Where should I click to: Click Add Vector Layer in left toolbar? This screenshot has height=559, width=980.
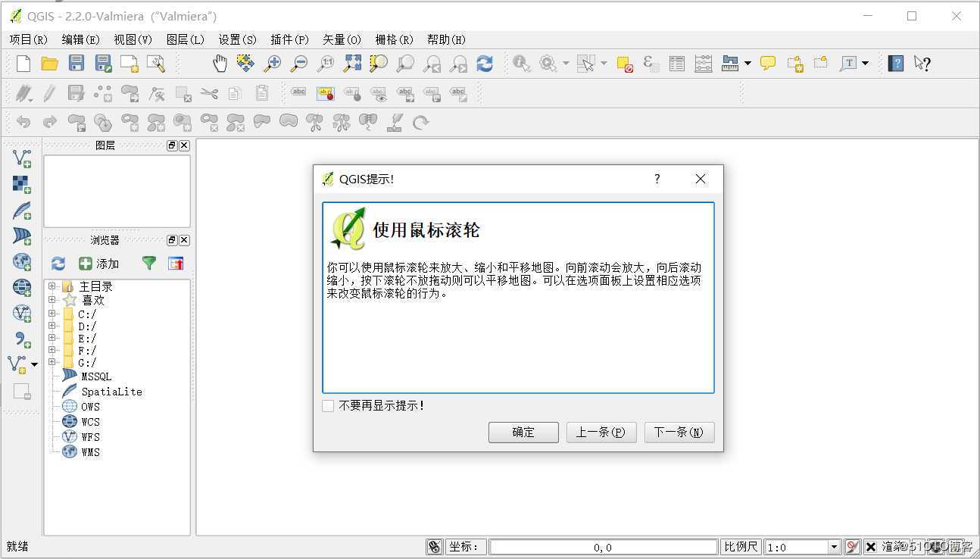pos(22,158)
